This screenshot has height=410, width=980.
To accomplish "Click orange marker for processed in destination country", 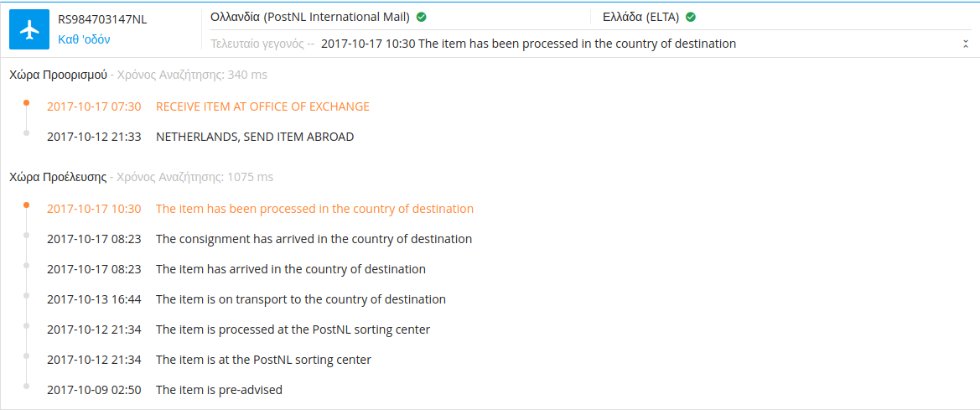I will click(x=27, y=205).
